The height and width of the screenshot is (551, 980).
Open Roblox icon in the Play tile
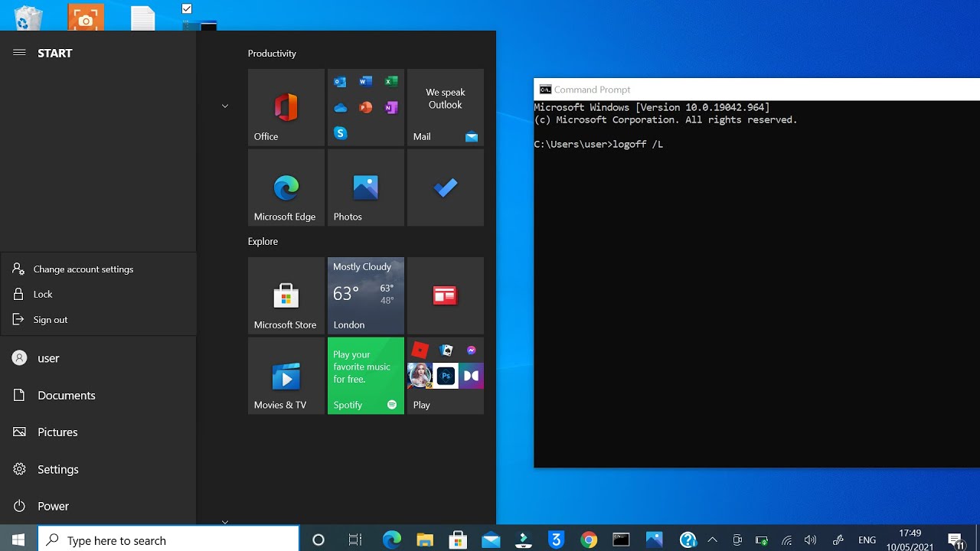point(420,350)
